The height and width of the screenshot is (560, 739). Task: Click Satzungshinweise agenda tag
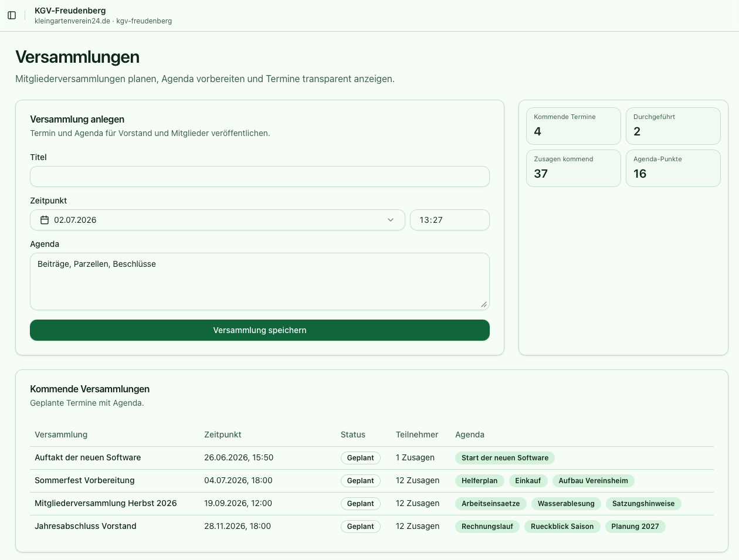coord(643,504)
